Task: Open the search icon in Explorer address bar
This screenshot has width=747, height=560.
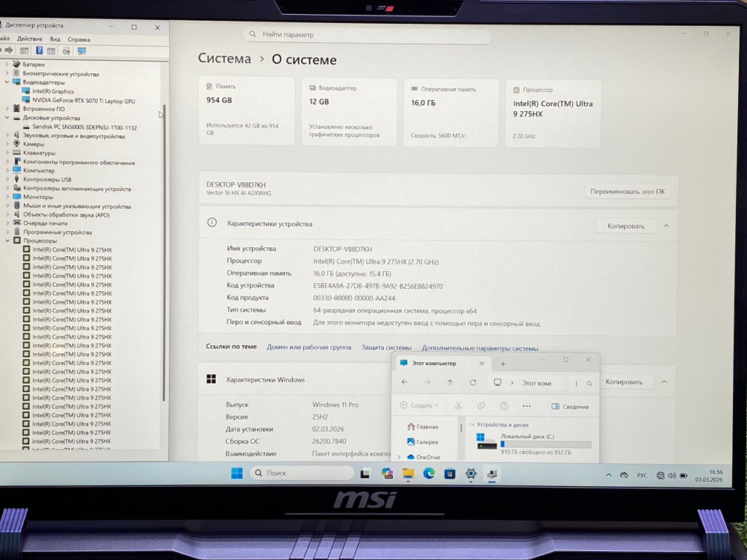Action: [x=589, y=382]
